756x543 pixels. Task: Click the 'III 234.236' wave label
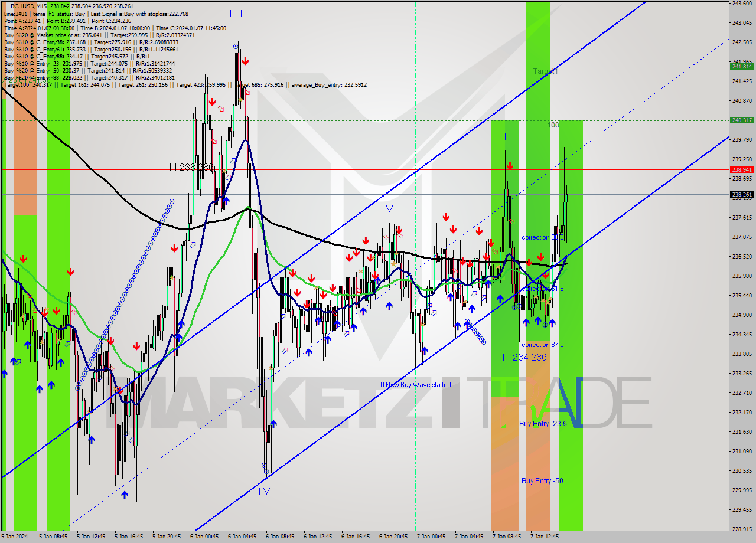click(x=522, y=357)
